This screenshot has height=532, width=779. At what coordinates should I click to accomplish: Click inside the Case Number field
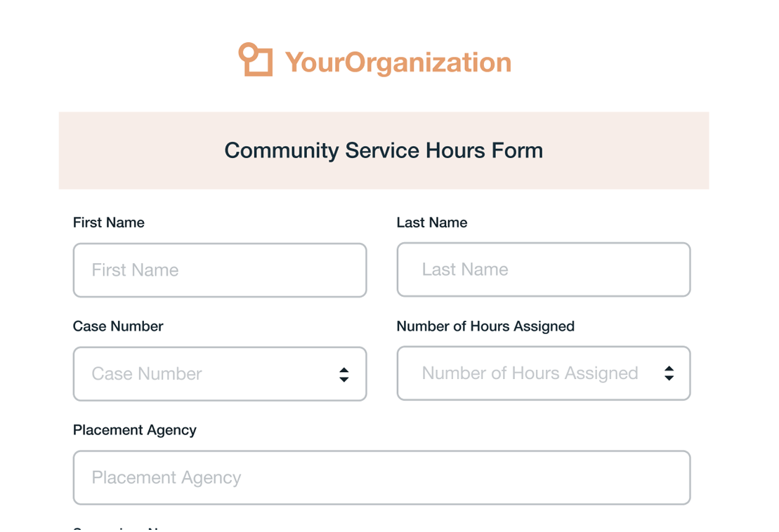[220, 373]
